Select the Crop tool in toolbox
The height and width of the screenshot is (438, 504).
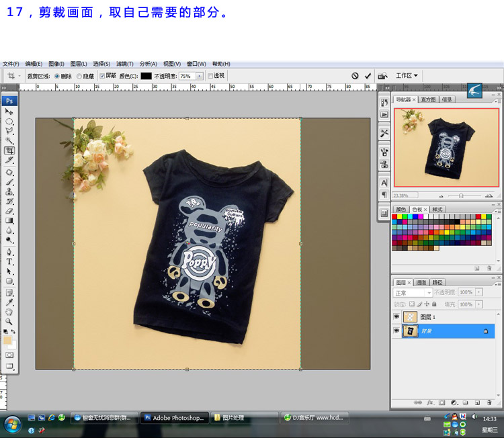point(9,150)
